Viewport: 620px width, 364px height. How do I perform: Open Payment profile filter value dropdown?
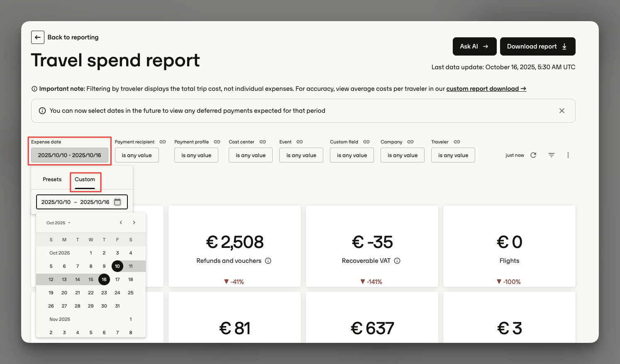pyautogui.click(x=196, y=155)
